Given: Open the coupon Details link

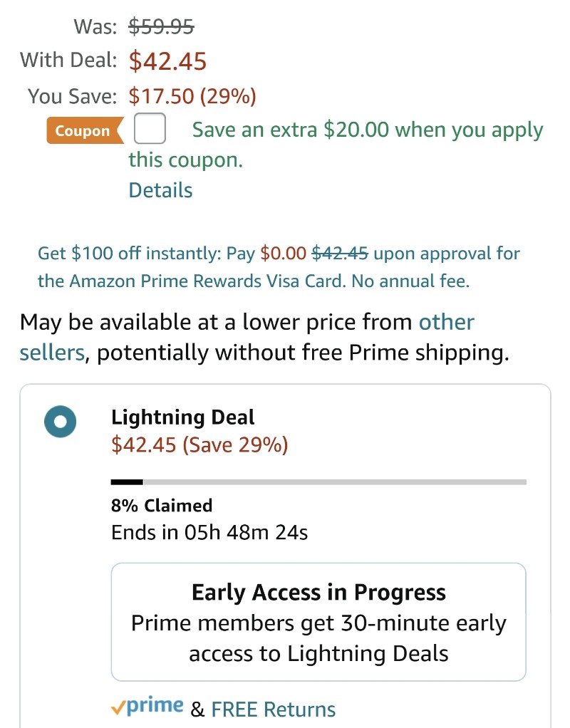Looking at the screenshot, I should pyautogui.click(x=160, y=190).
